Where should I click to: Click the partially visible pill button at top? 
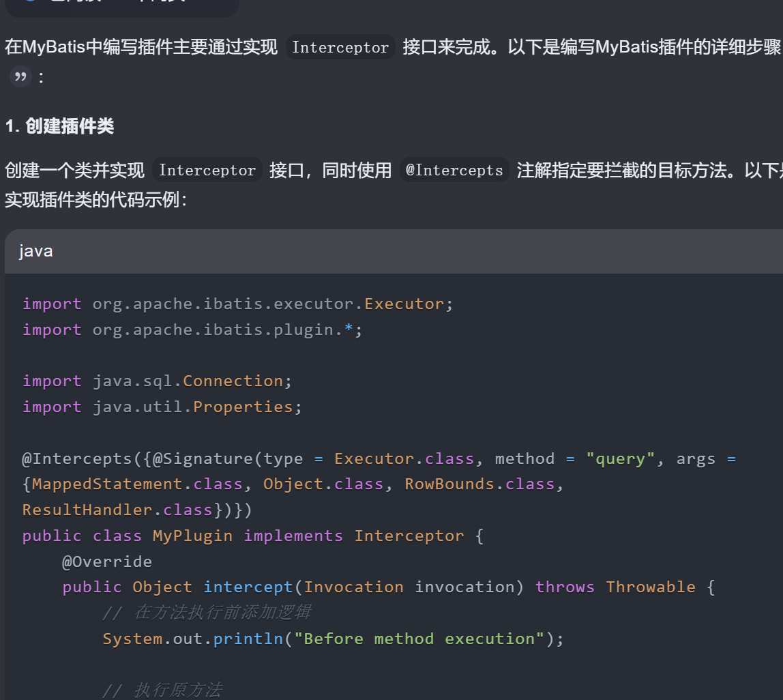tap(121, 6)
